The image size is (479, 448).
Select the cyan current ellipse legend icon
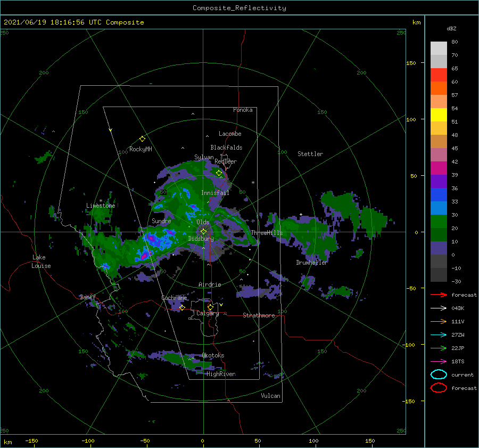click(439, 374)
